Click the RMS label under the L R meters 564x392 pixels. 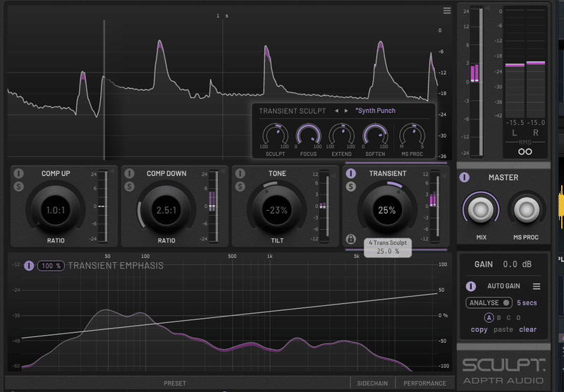pyautogui.click(x=525, y=142)
